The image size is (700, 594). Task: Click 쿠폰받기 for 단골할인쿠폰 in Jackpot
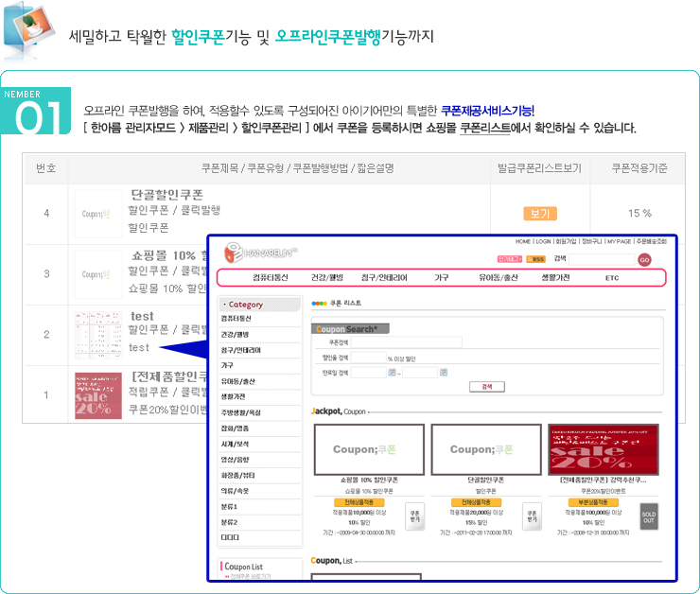[x=531, y=516]
